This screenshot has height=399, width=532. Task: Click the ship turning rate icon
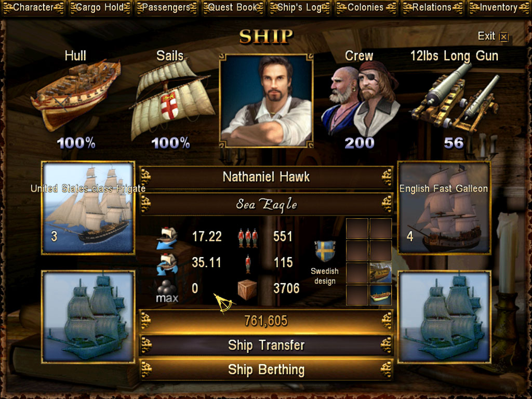(167, 264)
